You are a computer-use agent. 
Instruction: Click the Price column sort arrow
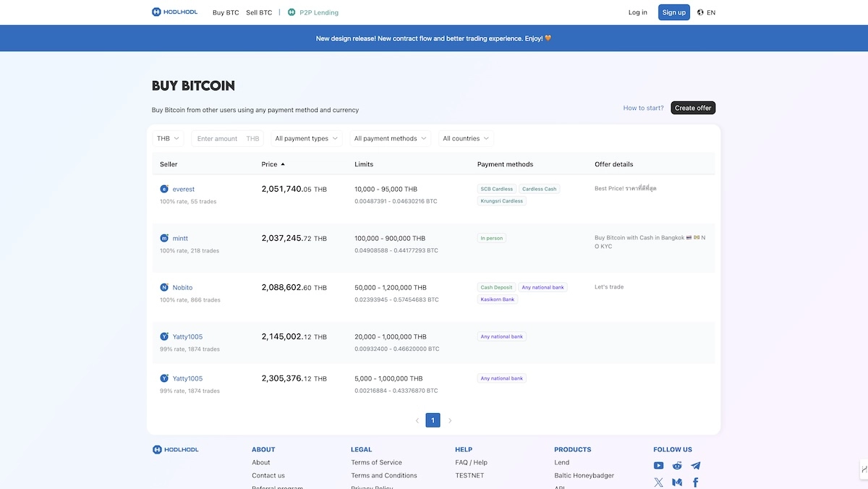pyautogui.click(x=283, y=164)
